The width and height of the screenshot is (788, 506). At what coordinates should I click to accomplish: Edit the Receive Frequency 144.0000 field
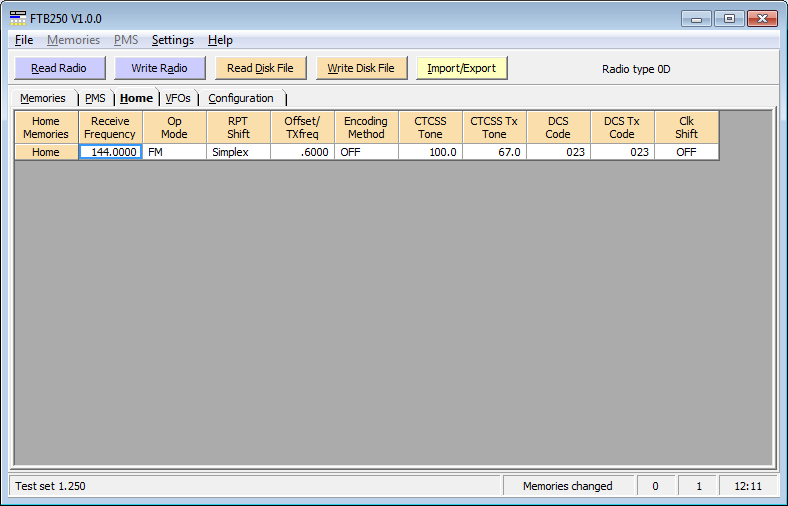pyautogui.click(x=110, y=152)
